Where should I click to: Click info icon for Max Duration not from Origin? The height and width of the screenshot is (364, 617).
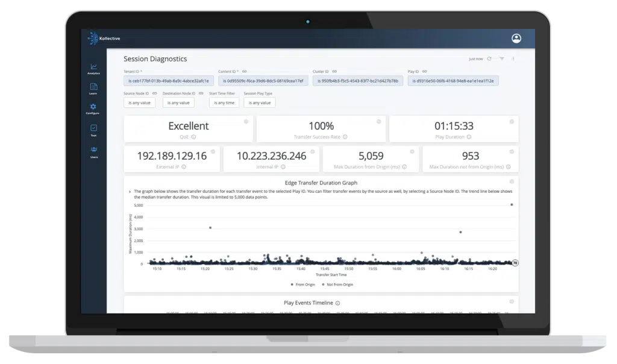click(x=509, y=167)
